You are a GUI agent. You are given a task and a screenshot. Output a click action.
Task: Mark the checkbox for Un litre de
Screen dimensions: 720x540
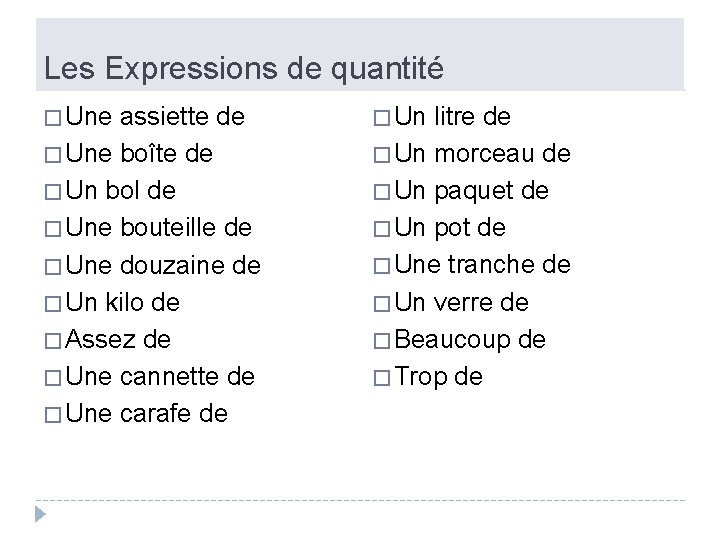click(x=382, y=118)
